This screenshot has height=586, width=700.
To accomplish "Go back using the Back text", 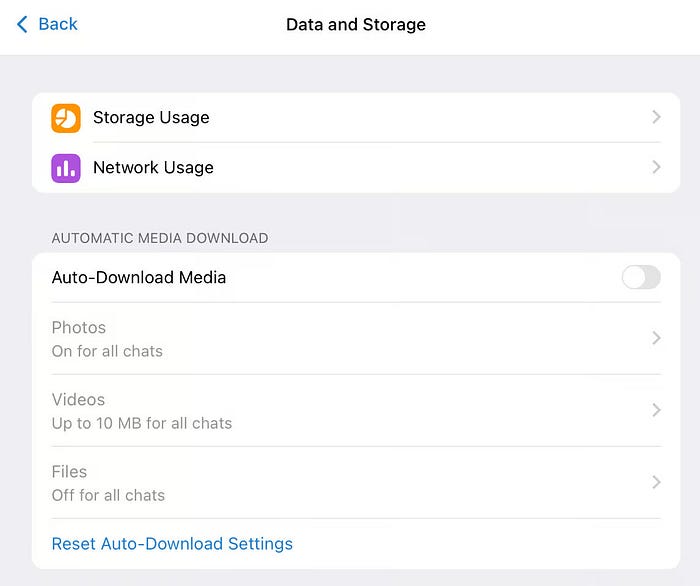I will [x=58, y=24].
